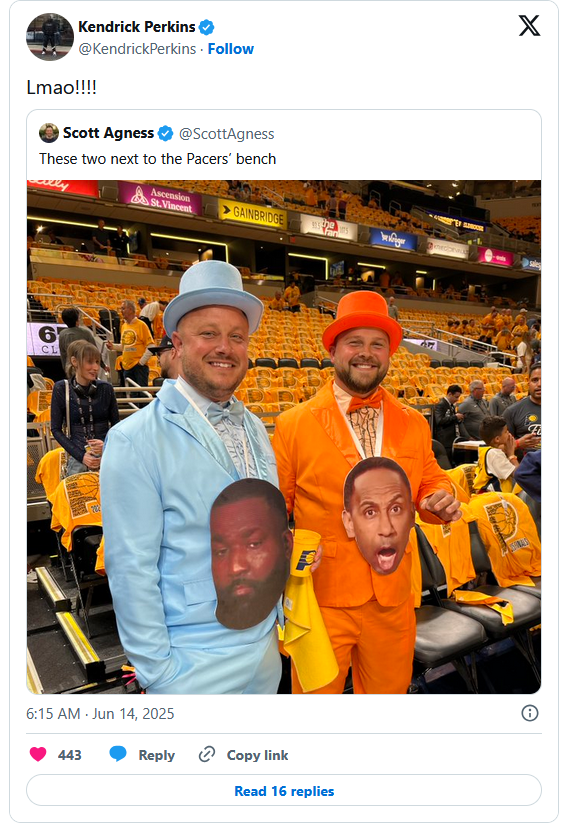562x823 pixels.
Task: Follow Kendrick Perkins
Action: pyautogui.click(x=231, y=49)
